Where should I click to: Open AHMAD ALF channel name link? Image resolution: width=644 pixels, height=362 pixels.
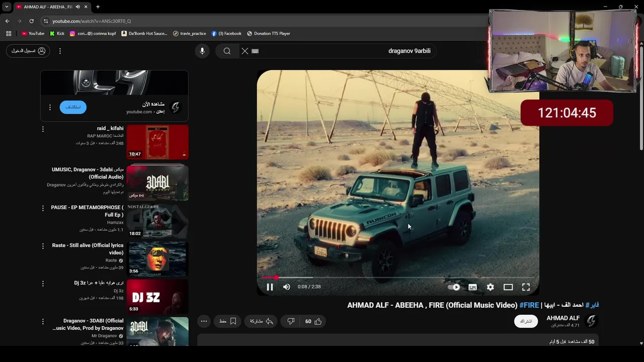click(563, 318)
